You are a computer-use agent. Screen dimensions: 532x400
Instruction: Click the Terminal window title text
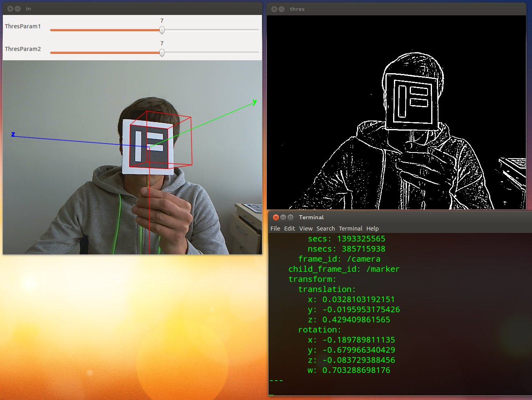point(311,217)
